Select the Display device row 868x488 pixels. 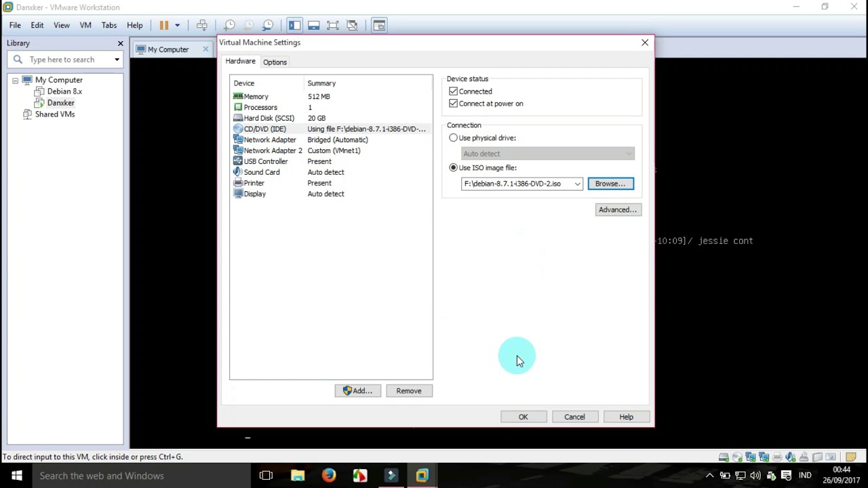(331, 194)
